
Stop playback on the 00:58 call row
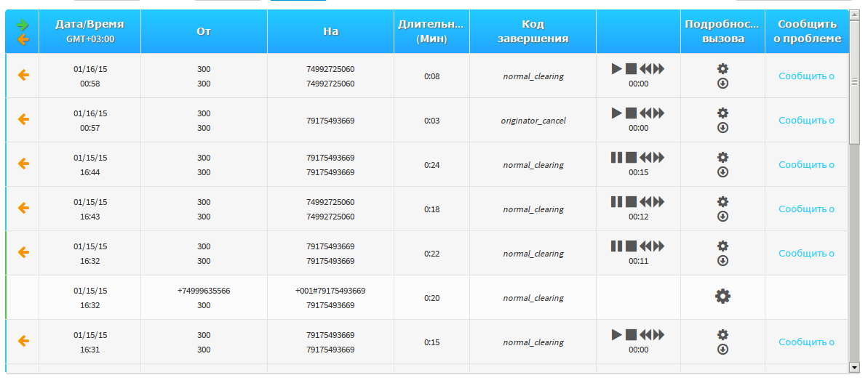[x=631, y=68]
